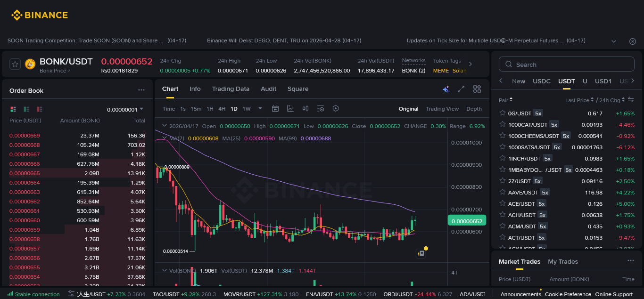Screen dimensions: 644x299
Task: Select the 1W chart interval
Action: [x=247, y=109]
